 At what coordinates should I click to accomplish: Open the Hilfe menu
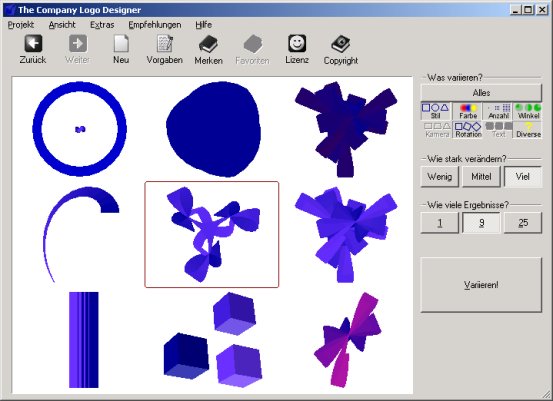click(203, 25)
